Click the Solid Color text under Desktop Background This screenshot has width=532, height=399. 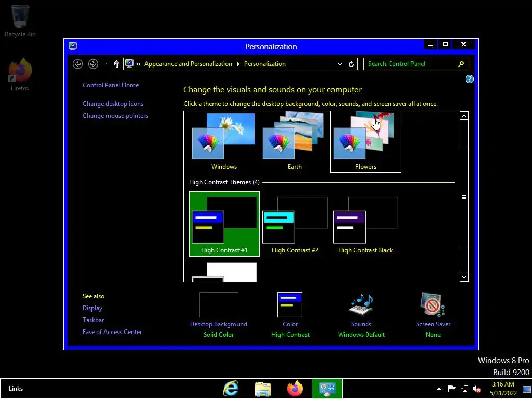click(219, 335)
